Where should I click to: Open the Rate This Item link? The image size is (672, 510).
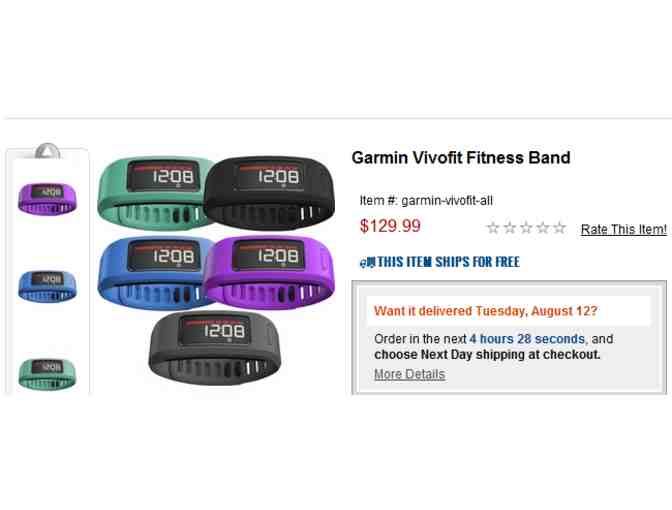coord(624,229)
